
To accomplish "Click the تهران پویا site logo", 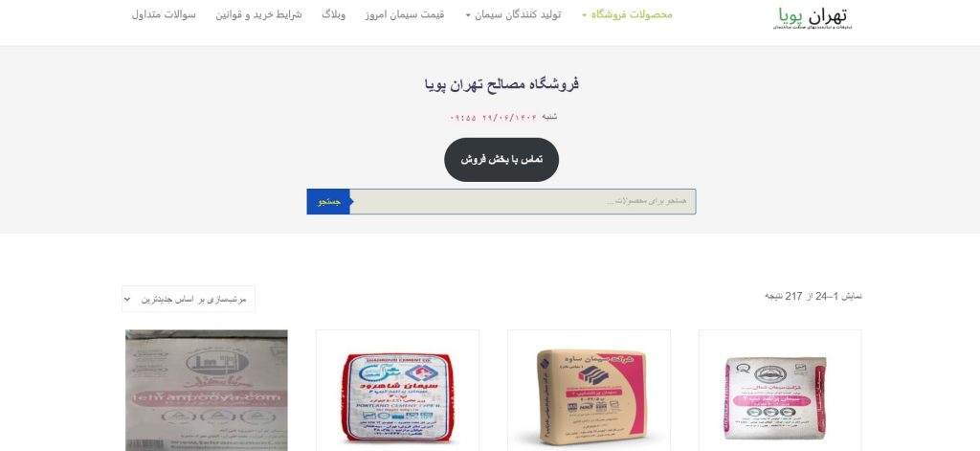I will click(813, 17).
